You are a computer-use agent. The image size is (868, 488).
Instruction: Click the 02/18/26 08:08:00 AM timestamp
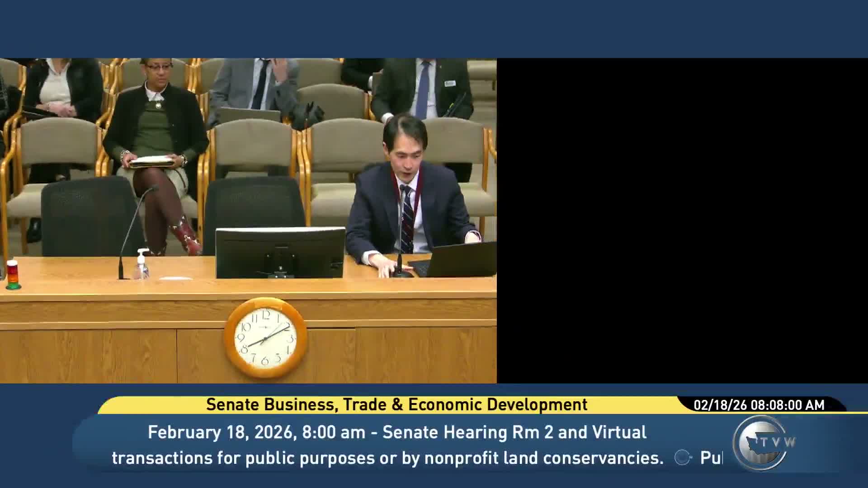759,405
